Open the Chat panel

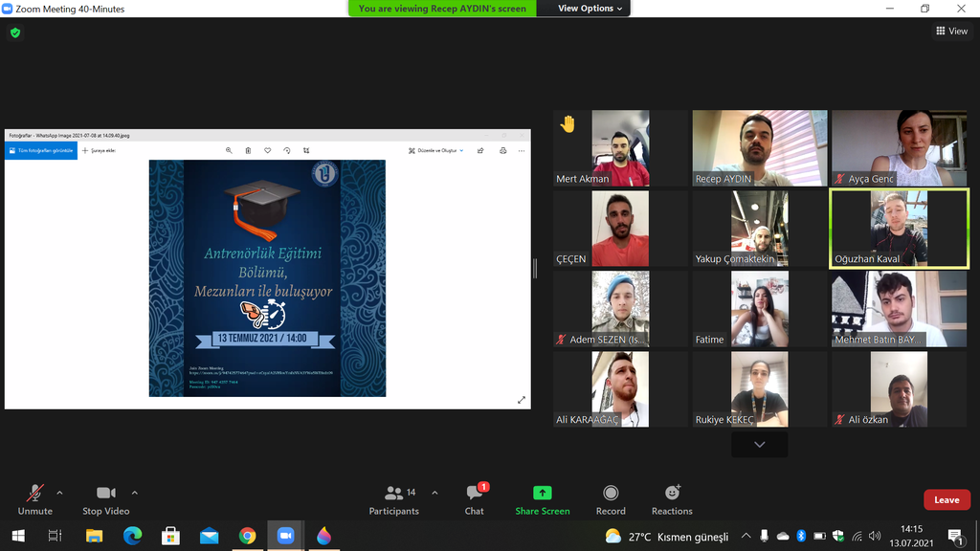click(475, 498)
